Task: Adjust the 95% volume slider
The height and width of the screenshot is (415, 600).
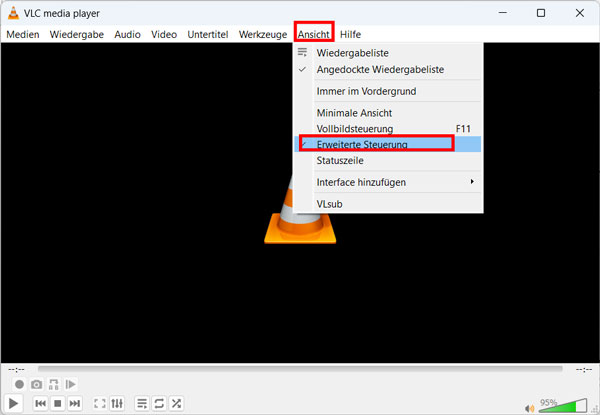Action: click(x=562, y=405)
